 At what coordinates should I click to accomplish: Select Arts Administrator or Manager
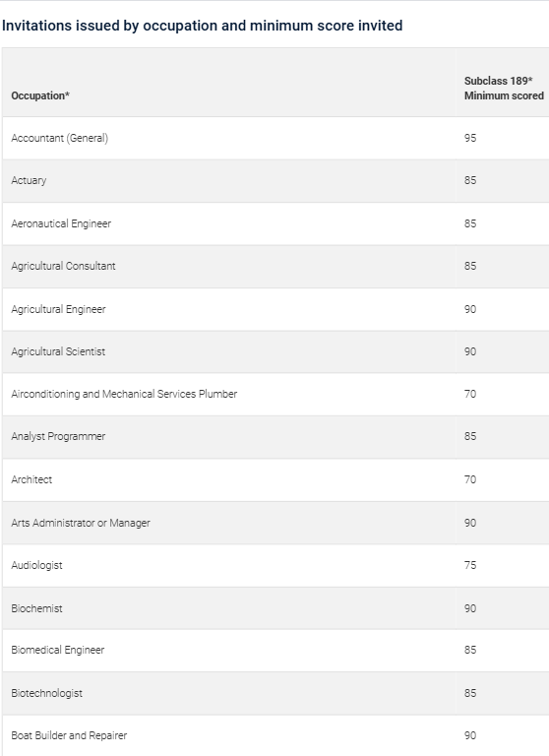point(81,523)
